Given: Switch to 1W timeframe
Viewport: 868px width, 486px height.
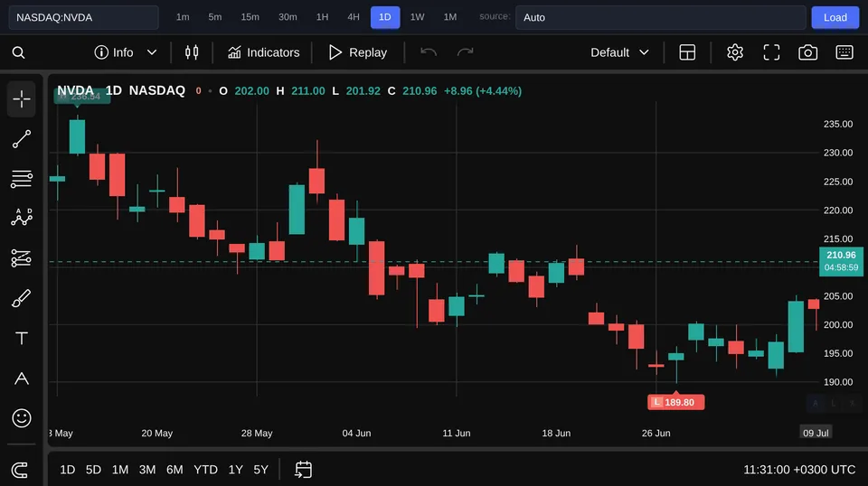Looking at the screenshot, I should pyautogui.click(x=417, y=17).
